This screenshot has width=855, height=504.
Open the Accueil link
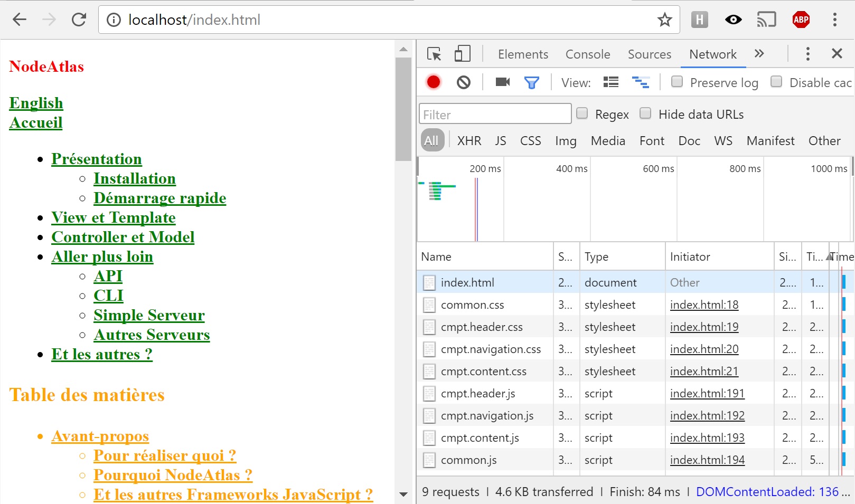36,122
